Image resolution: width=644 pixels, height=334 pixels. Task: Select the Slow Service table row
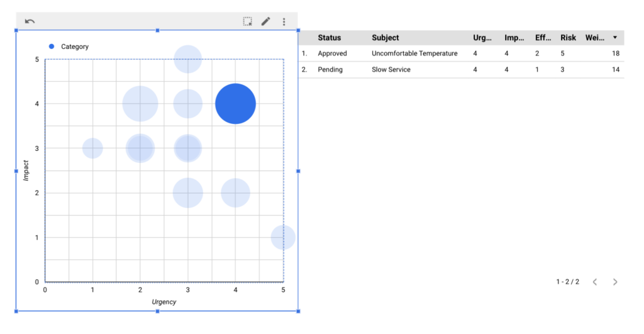[x=391, y=69]
